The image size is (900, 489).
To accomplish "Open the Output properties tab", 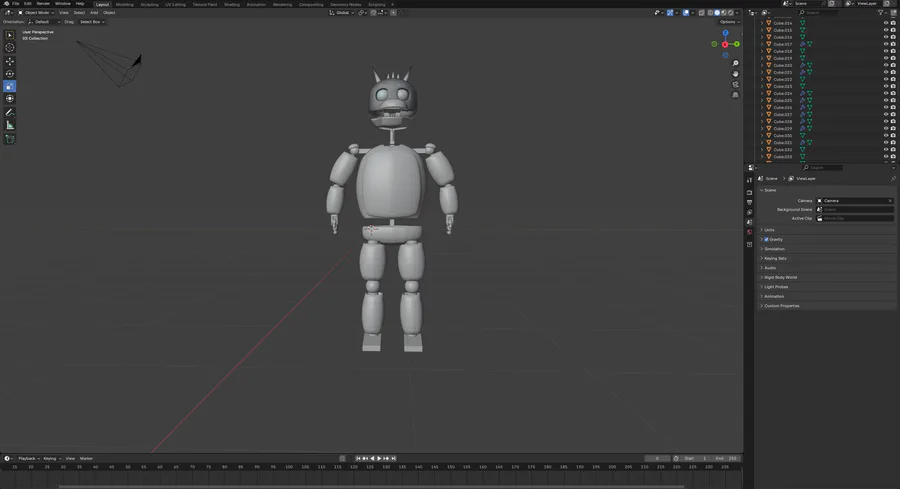I will point(750,203).
